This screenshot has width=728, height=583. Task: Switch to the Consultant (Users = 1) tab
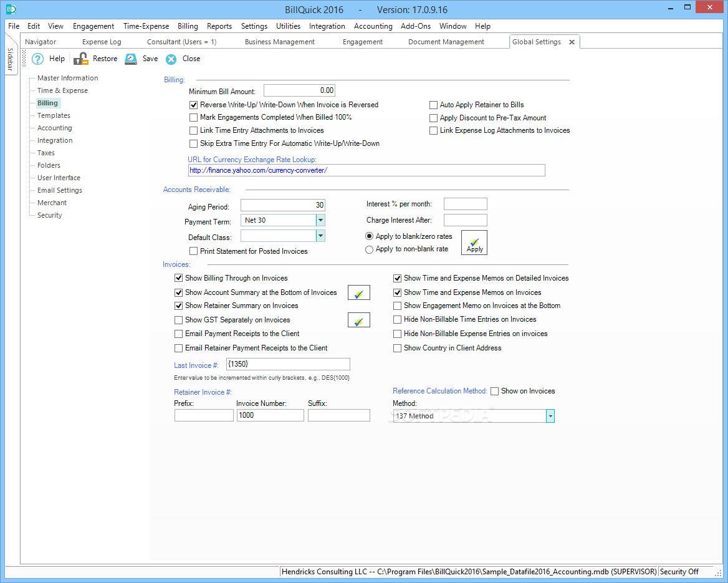(181, 42)
